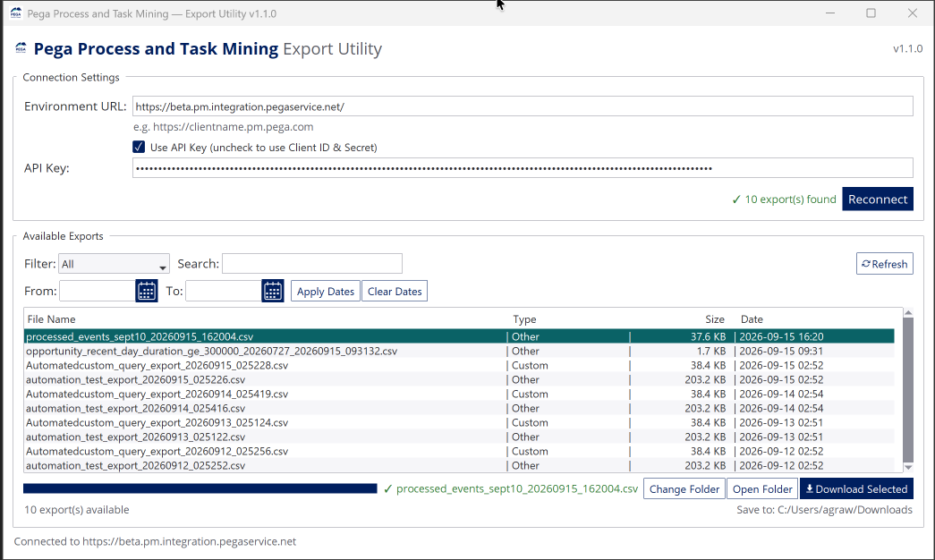Select automation_test_export_20260915_025226.csv row
Image resolution: width=935 pixels, height=560 pixels.
(459, 379)
